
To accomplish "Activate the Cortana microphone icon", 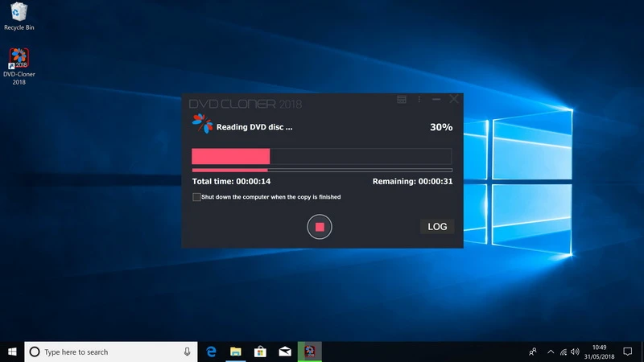I will (x=187, y=352).
